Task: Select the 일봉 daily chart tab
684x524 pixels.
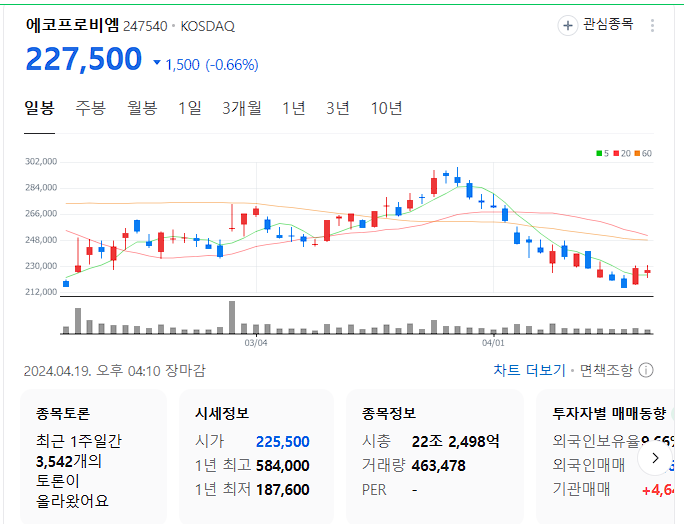Action: [x=39, y=108]
